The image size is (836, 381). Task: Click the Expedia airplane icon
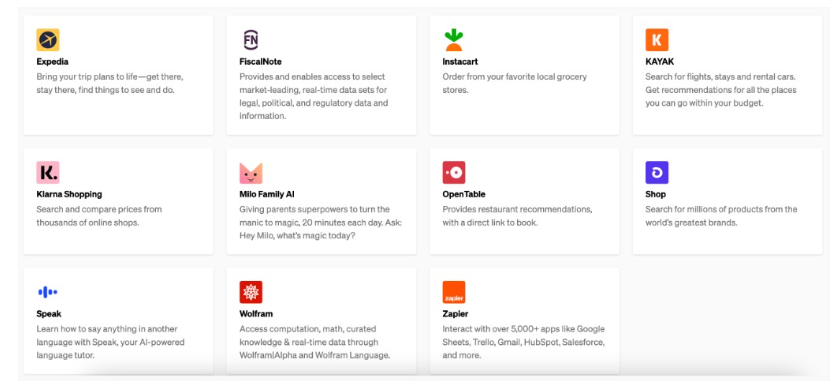point(48,40)
